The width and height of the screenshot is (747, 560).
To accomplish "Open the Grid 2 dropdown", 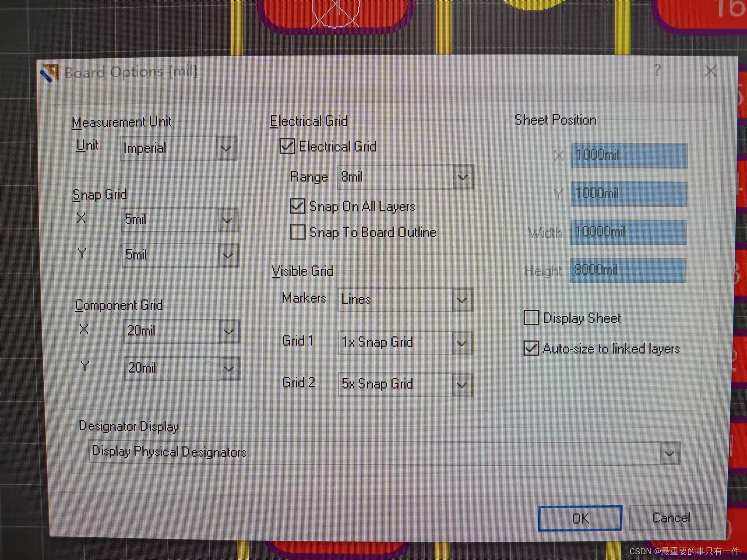I will [x=462, y=384].
